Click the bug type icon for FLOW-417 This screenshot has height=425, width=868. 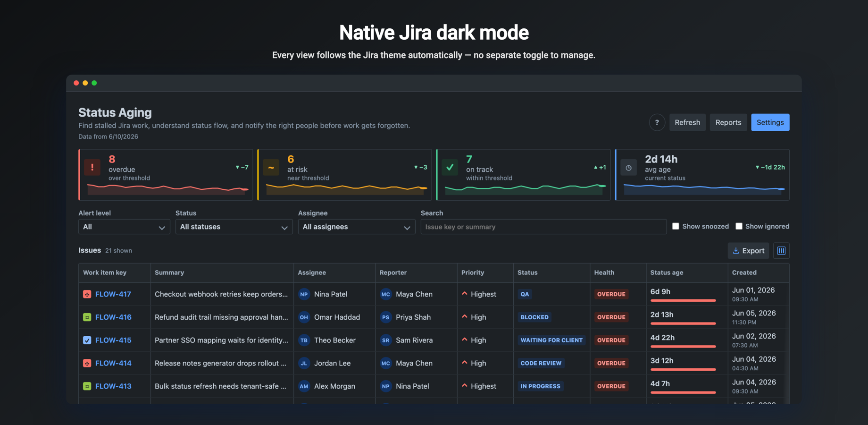87,294
